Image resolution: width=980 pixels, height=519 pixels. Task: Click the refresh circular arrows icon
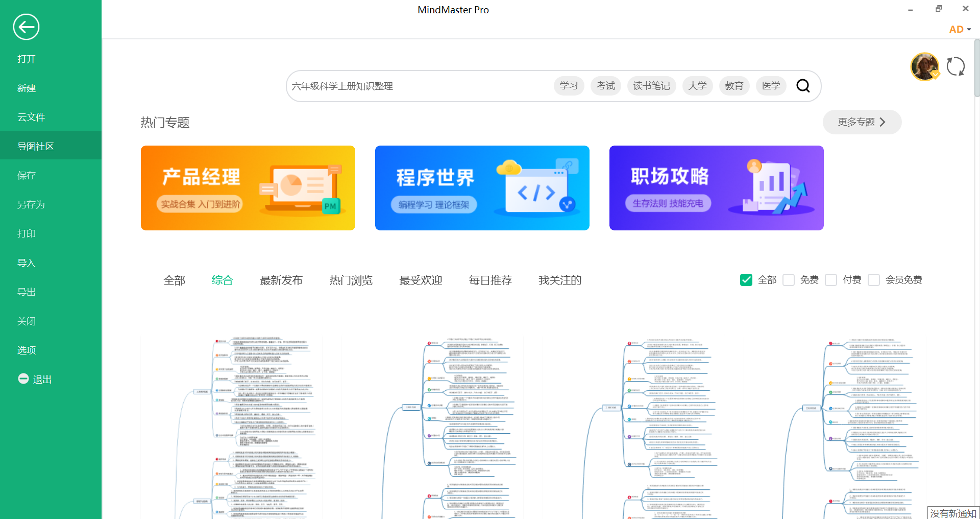[x=955, y=66]
